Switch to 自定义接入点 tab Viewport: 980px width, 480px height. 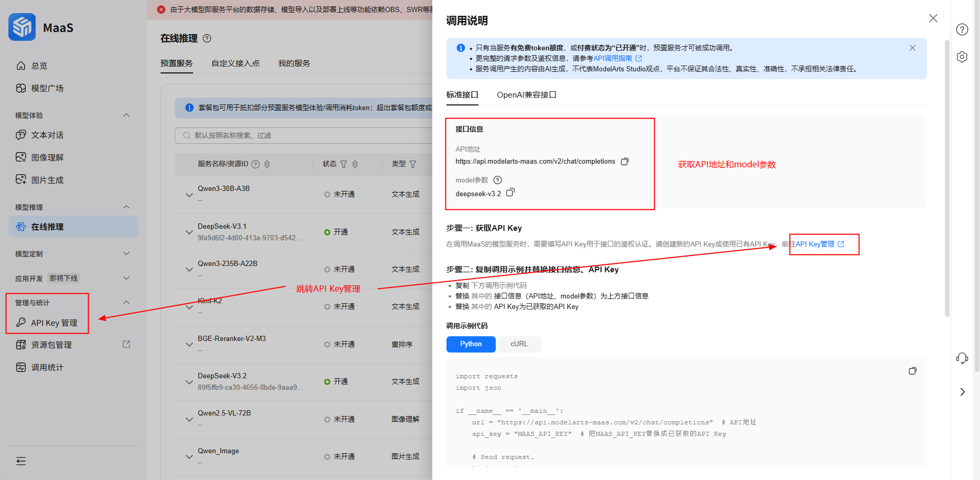point(236,63)
